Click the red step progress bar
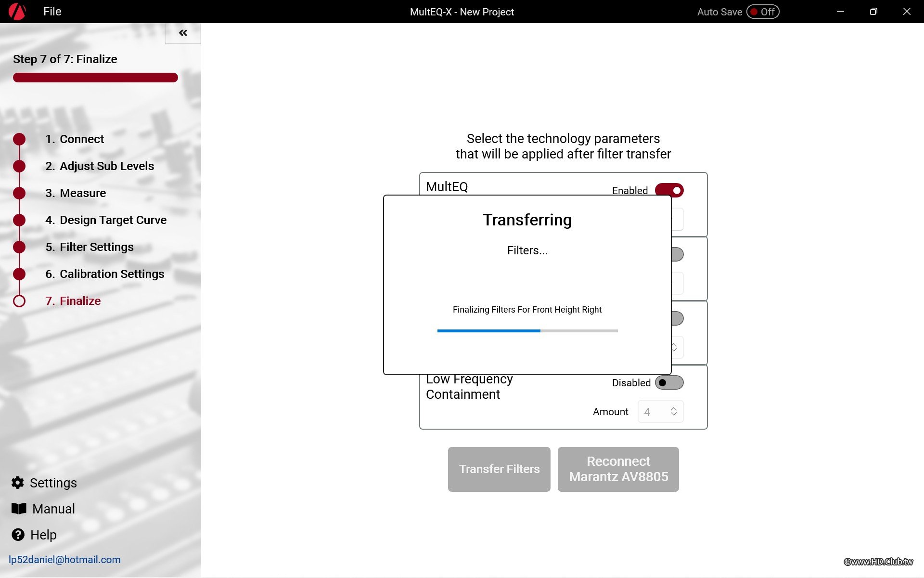The image size is (924, 578). [x=95, y=78]
